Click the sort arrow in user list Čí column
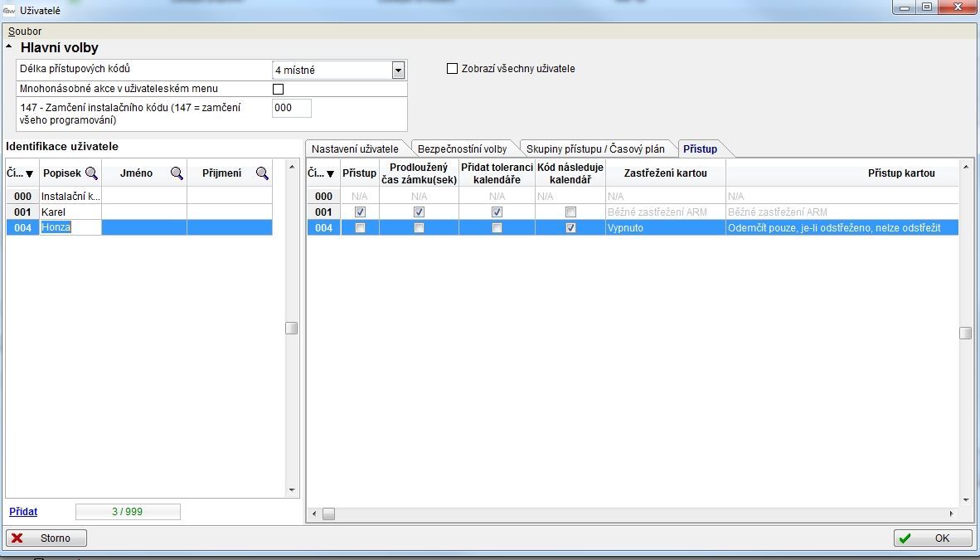Image resolution: width=980 pixels, height=560 pixels. [x=30, y=174]
